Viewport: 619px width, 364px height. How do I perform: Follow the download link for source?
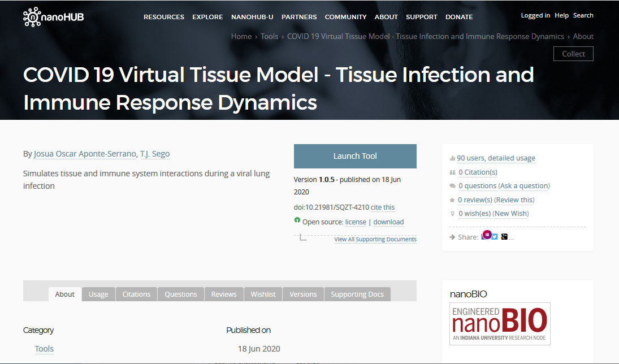click(388, 222)
